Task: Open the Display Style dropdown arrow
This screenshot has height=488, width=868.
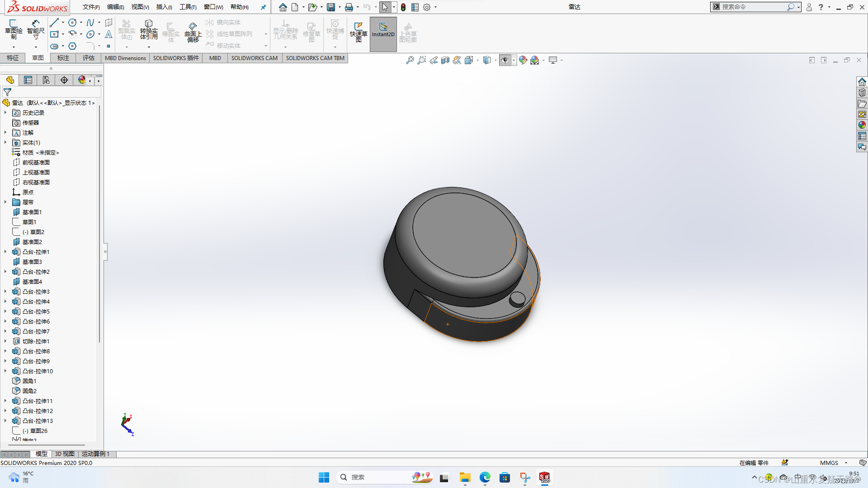Action: coord(495,60)
